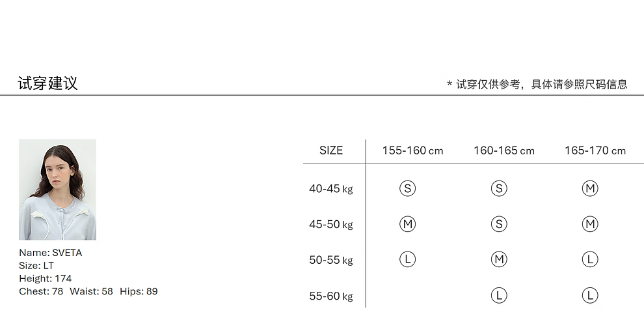The width and height of the screenshot is (644, 314).
Task: Click the SIZE column header
Action: click(x=331, y=150)
